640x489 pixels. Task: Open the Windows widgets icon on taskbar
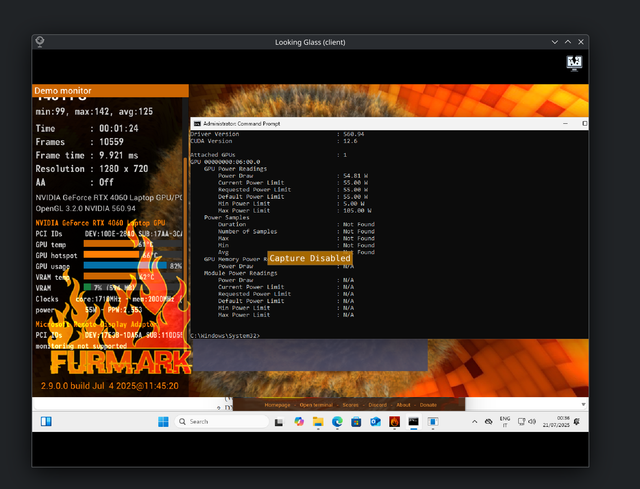[46, 421]
